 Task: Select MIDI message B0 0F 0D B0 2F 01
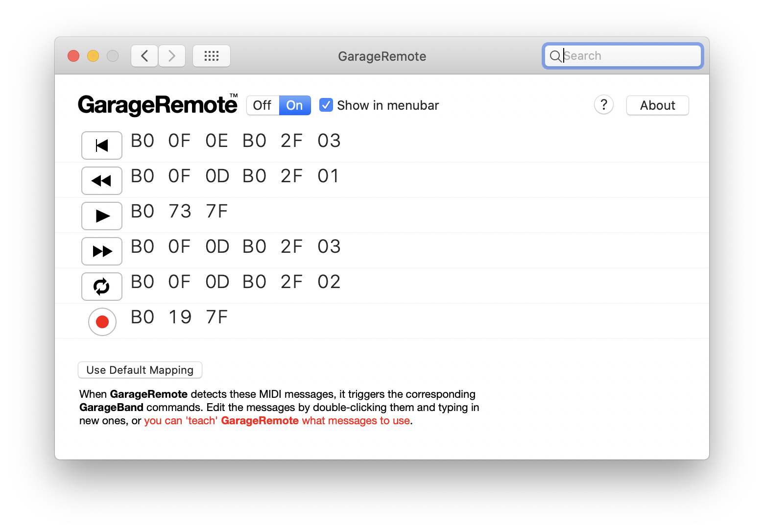[235, 176]
